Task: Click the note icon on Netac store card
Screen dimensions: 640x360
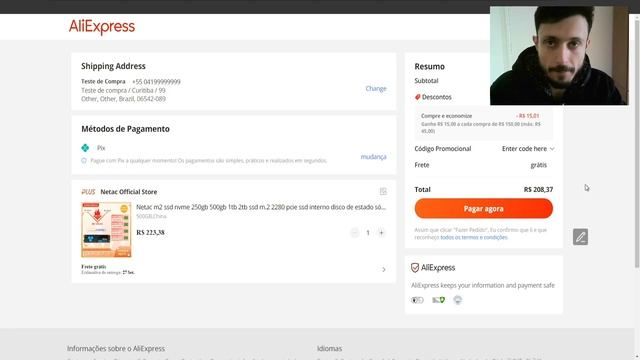Action: point(383,191)
